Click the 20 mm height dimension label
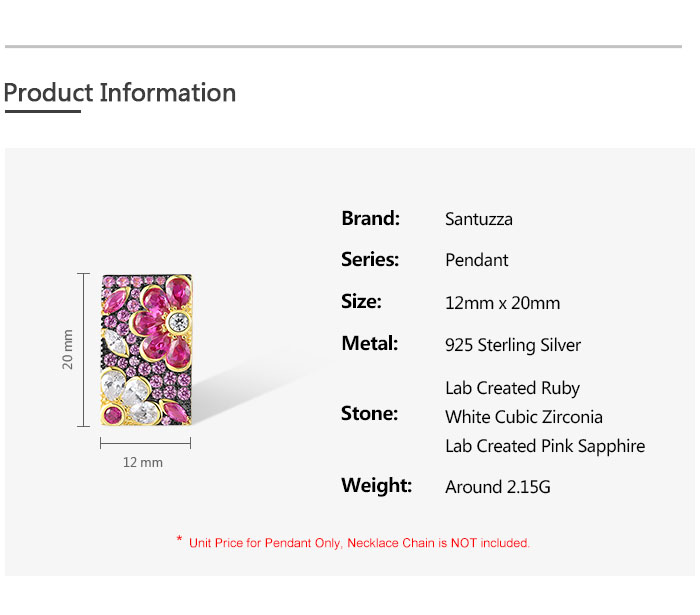 coord(68,349)
